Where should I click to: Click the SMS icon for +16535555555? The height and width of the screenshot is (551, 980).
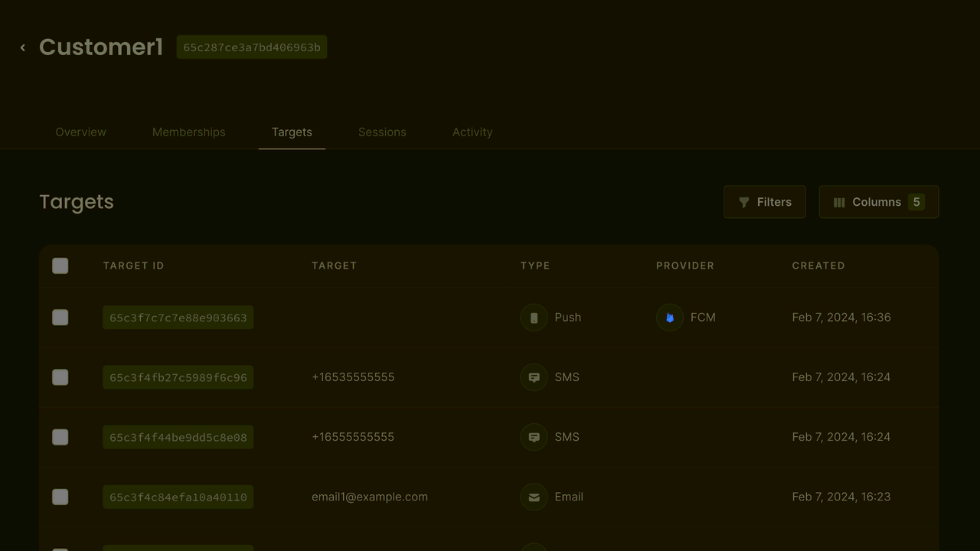pyautogui.click(x=534, y=377)
